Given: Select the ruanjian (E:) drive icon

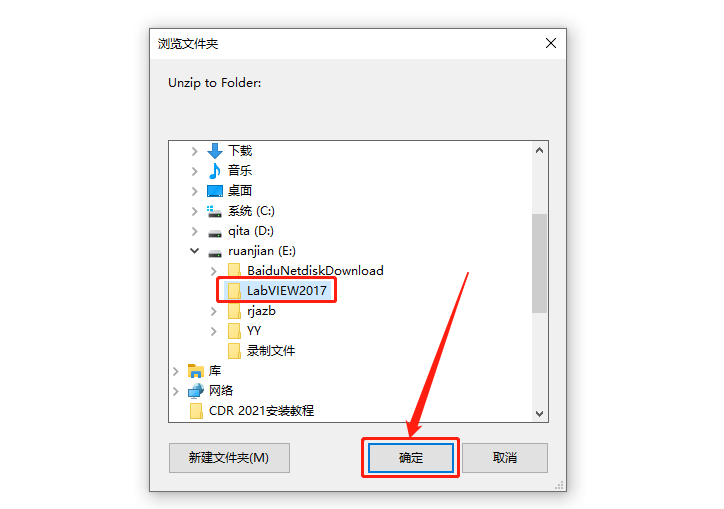Looking at the screenshot, I should (x=215, y=252).
